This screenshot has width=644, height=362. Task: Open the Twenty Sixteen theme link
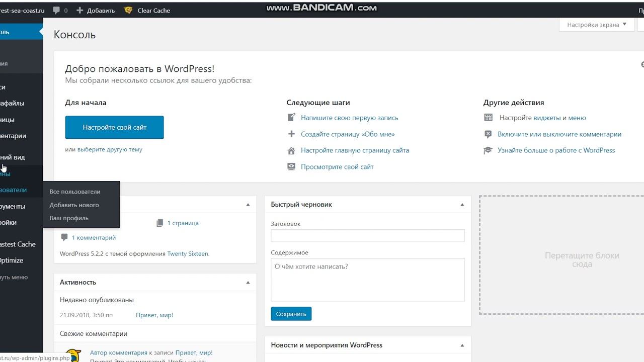click(x=188, y=254)
